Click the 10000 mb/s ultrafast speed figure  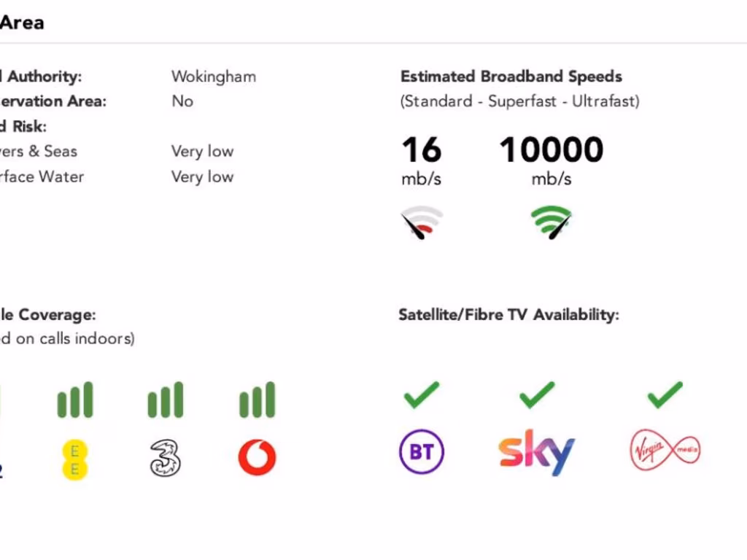click(551, 150)
